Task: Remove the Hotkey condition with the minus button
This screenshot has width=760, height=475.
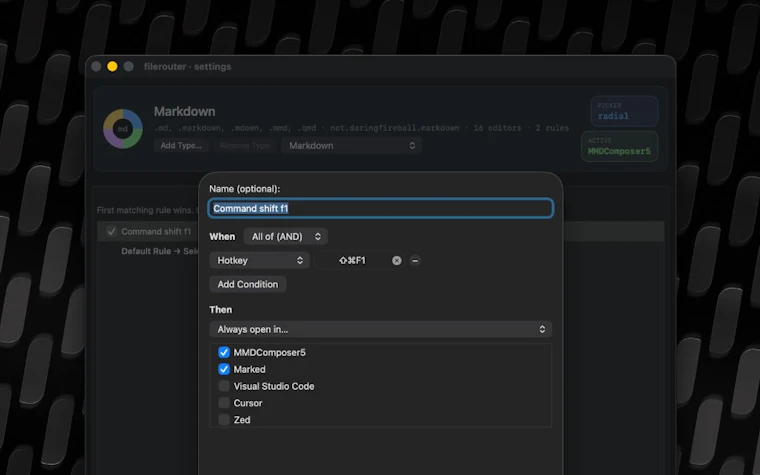Action: 415,261
